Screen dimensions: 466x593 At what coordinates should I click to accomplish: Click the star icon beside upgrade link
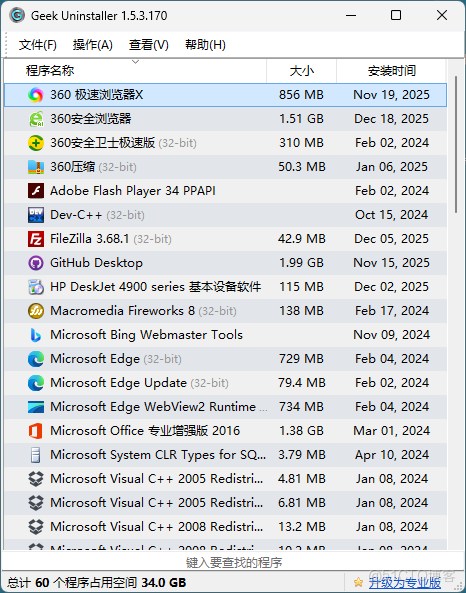[358, 582]
